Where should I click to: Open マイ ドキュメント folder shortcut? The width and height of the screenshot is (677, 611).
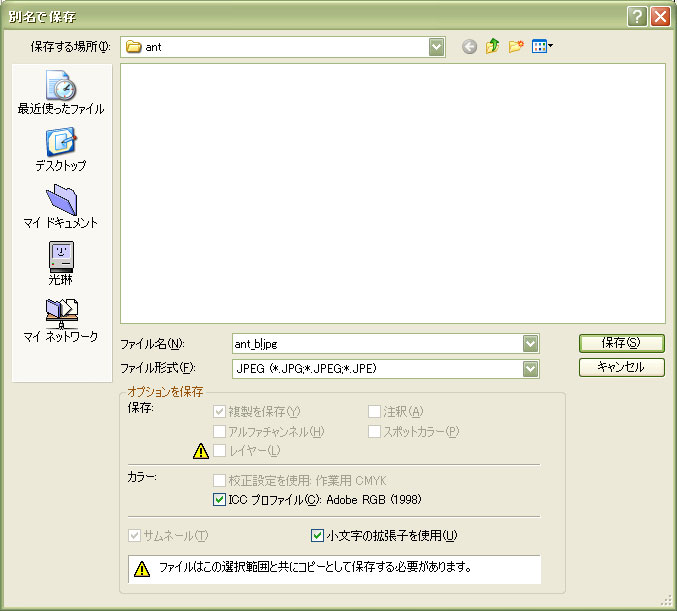tap(61, 206)
